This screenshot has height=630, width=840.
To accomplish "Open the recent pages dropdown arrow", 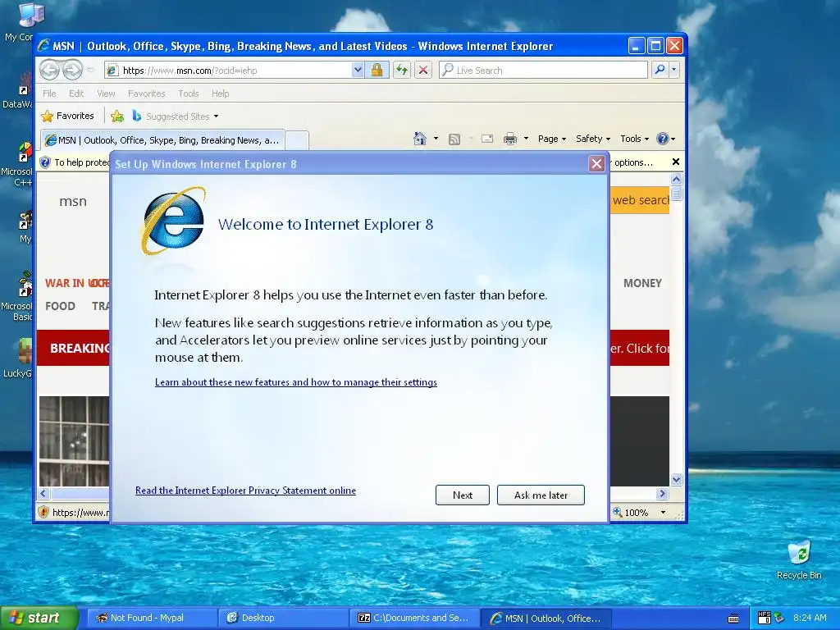I will [x=90, y=71].
